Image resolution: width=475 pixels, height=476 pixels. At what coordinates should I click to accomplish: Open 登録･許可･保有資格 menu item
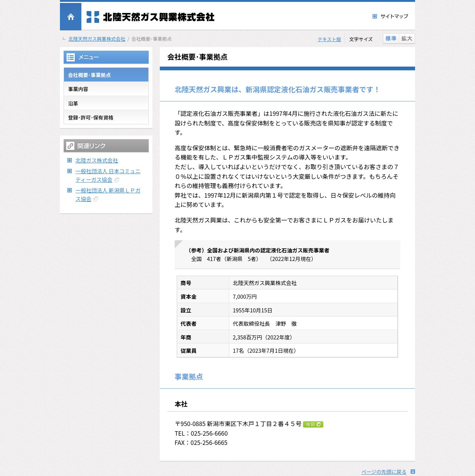click(106, 117)
